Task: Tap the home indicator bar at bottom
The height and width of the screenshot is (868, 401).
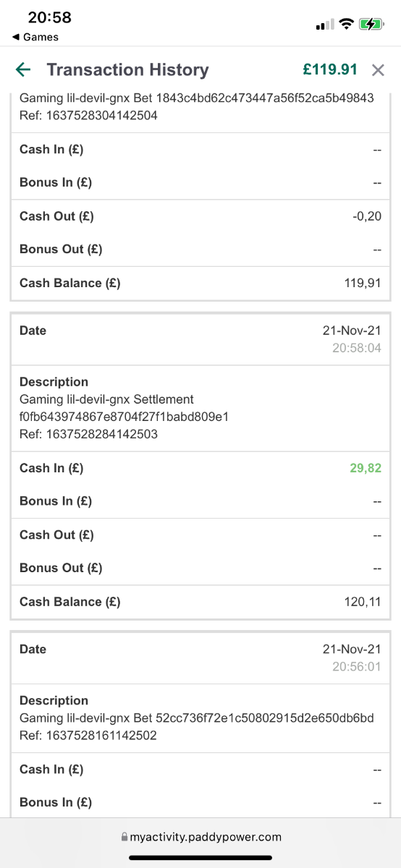Action: tap(200, 858)
